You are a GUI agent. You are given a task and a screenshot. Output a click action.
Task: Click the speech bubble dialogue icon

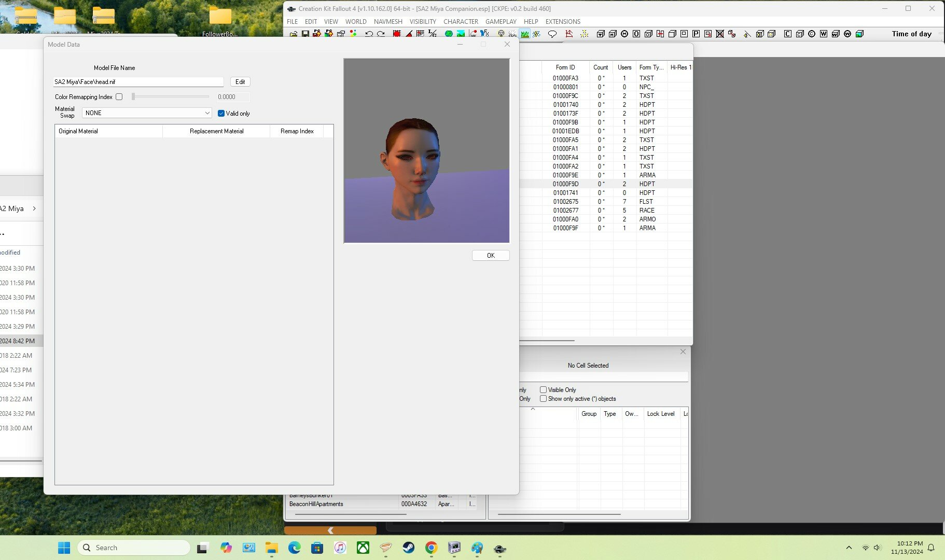552,34
